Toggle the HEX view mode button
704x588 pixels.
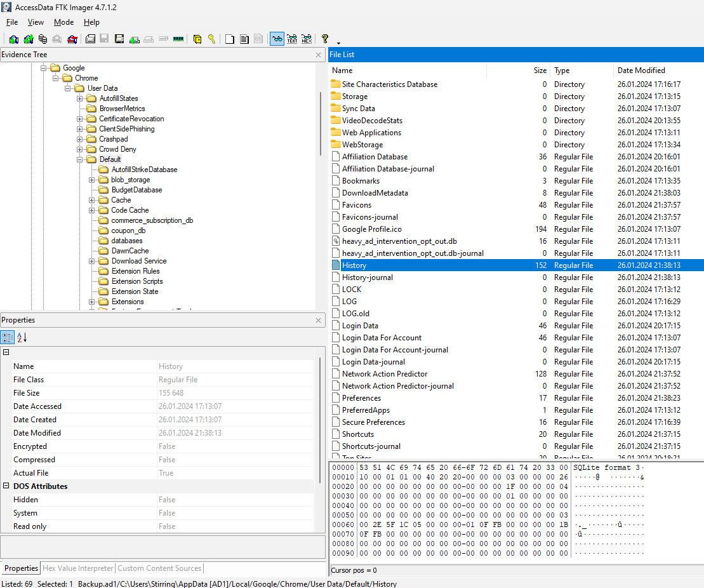click(307, 39)
